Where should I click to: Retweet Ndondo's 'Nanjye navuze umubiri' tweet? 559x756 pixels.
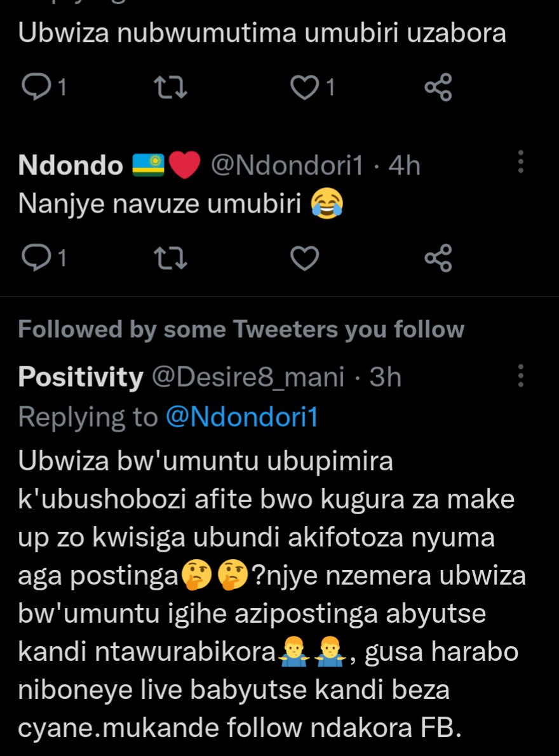point(172,257)
